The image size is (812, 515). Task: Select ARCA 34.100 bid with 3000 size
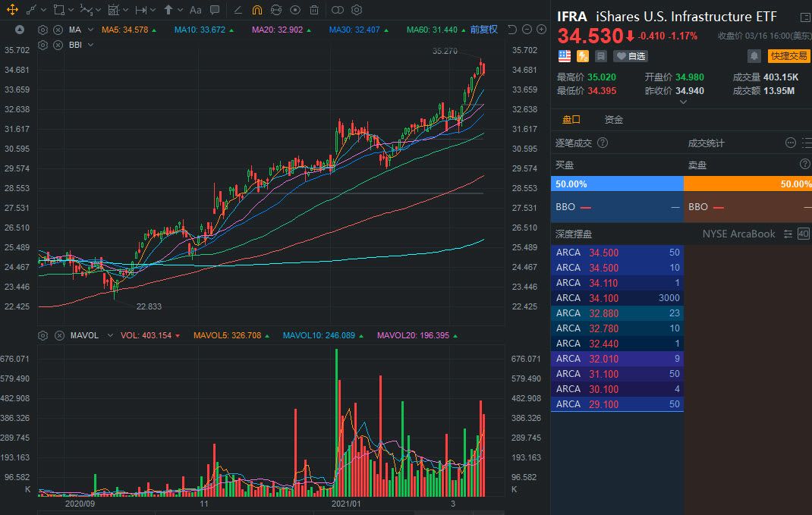point(617,298)
